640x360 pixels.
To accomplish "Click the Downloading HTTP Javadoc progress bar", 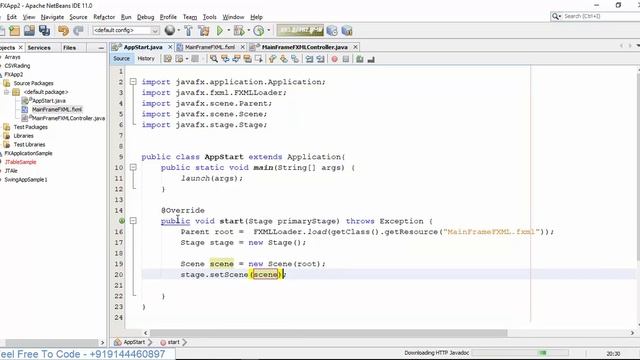I will [520, 353].
